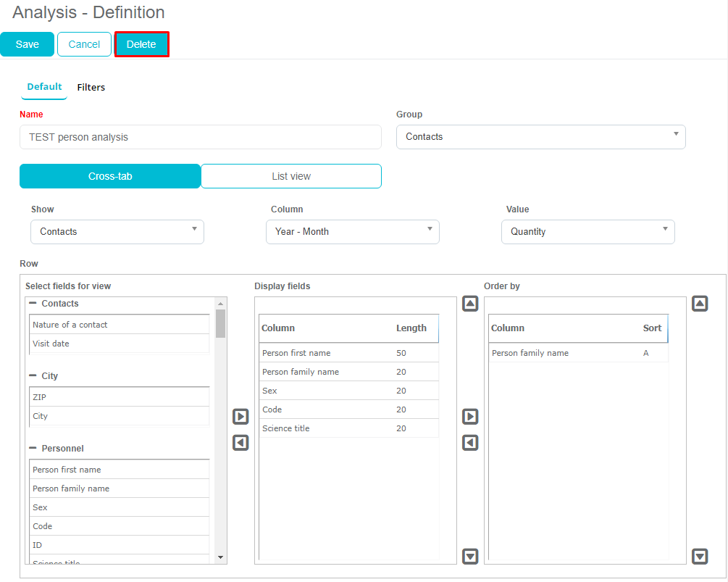728x582 pixels.
Task: Remove field from Order by with left arrow
Action: tap(470, 443)
